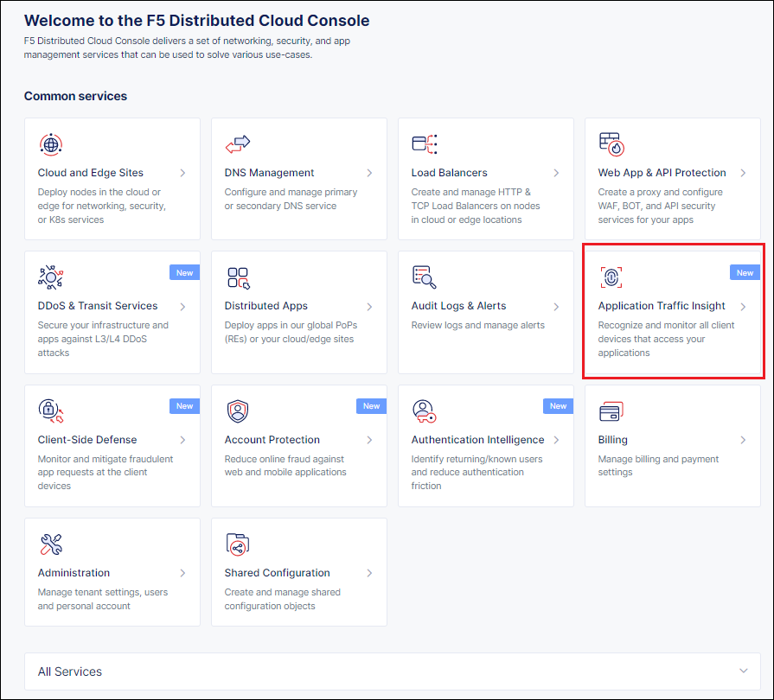Open the Administration wrench icon
The height and width of the screenshot is (700, 774).
[50, 544]
